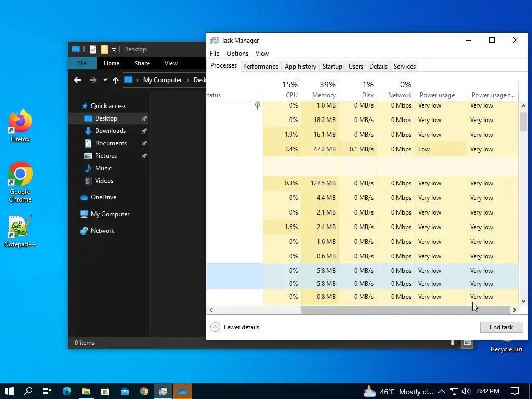Switch Explorer to large icons view
Image resolution: width=532 pixels, height=399 pixels.
468,343
